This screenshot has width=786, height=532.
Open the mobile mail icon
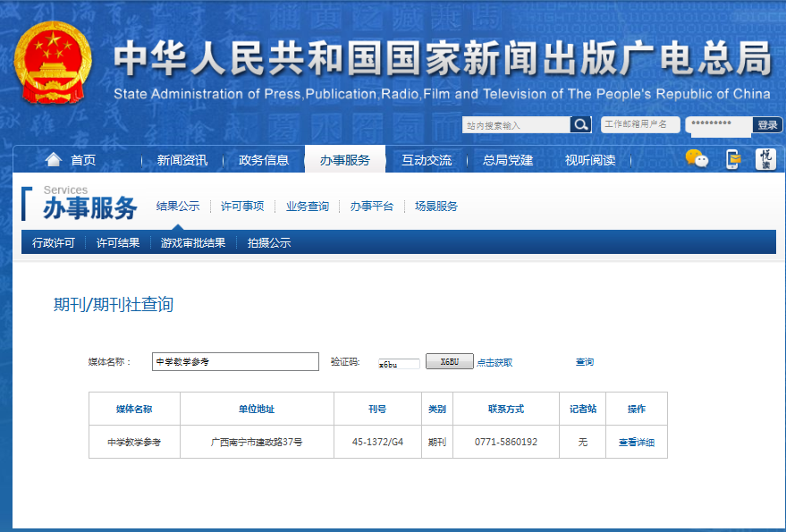(733, 159)
